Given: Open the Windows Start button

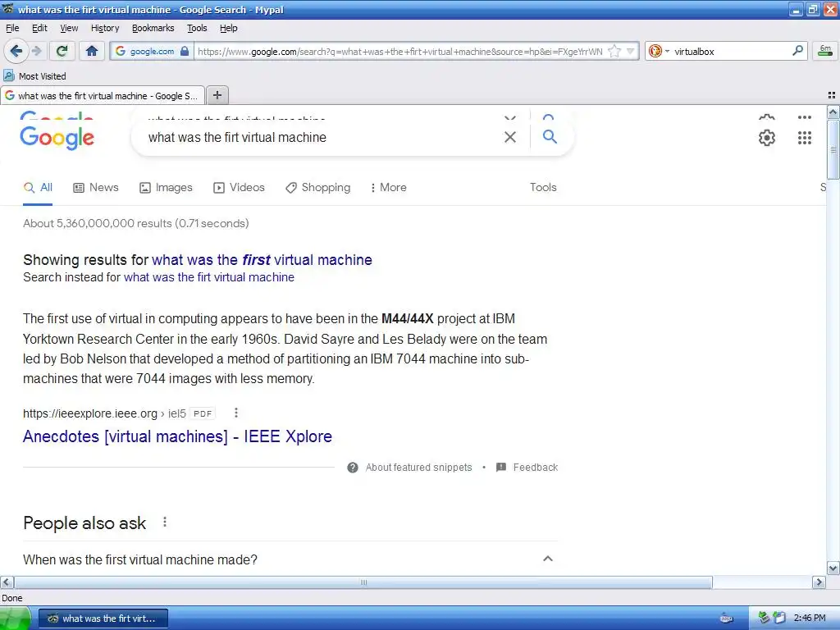Looking at the screenshot, I should click(15, 619).
